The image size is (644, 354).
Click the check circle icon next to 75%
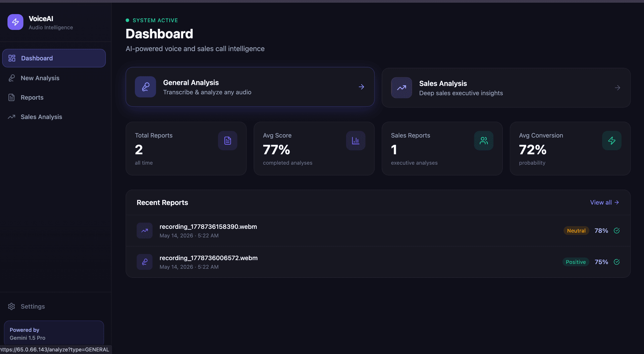click(x=616, y=262)
